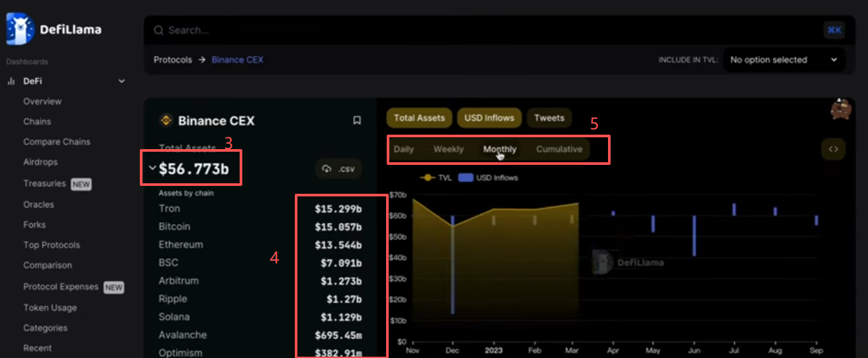Select the Weekly interval
Screen dimensions: 868x358
pyautogui.click(x=448, y=149)
